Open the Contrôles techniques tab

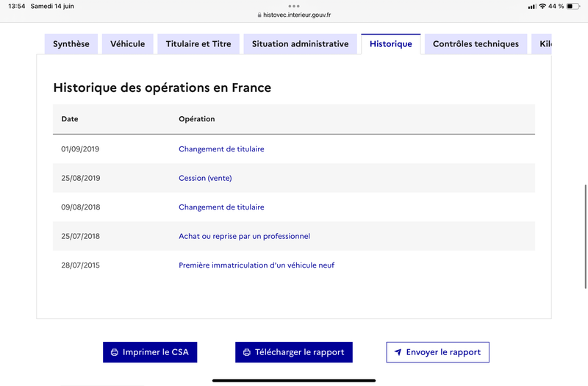(x=476, y=44)
